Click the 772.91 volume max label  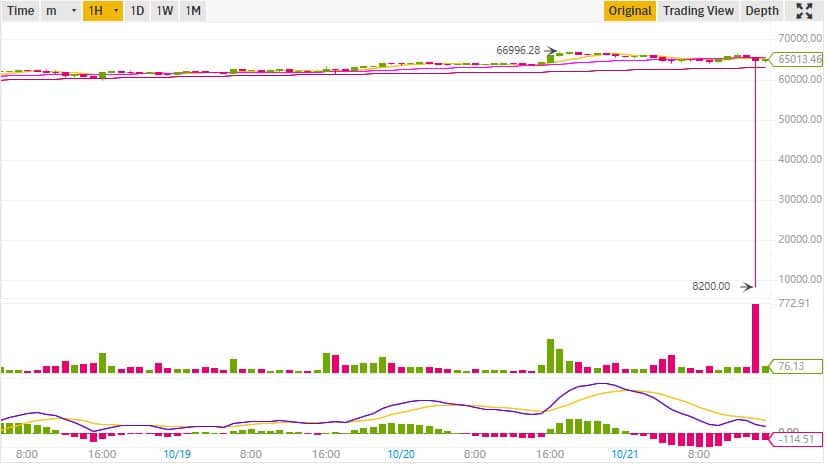click(794, 303)
